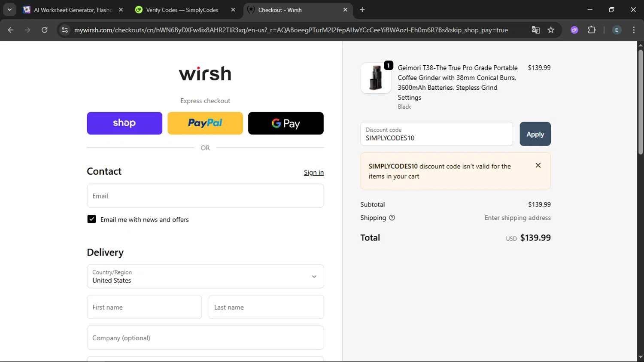This screenshot has width=644, height=362.
Task: Click the Last name field
Action: [x=266, y=307]
